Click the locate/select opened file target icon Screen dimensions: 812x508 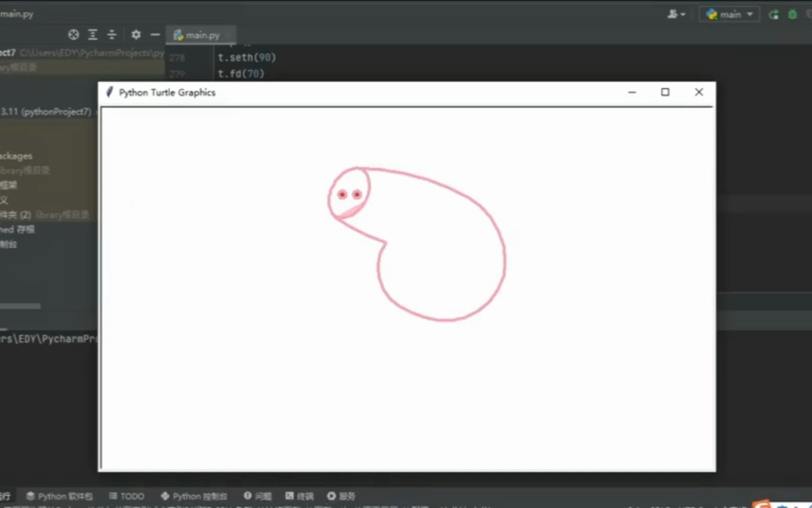point(74,34)
